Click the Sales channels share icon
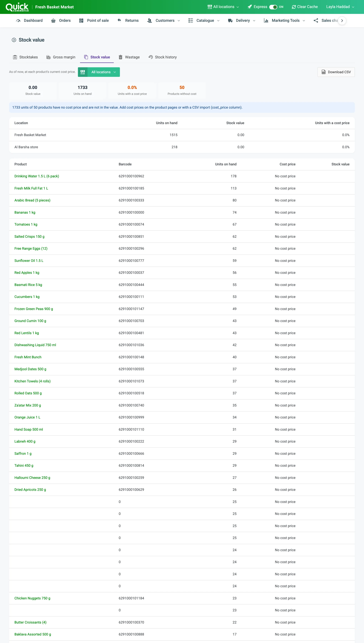 pyautogui.click(x=316, y=21)
